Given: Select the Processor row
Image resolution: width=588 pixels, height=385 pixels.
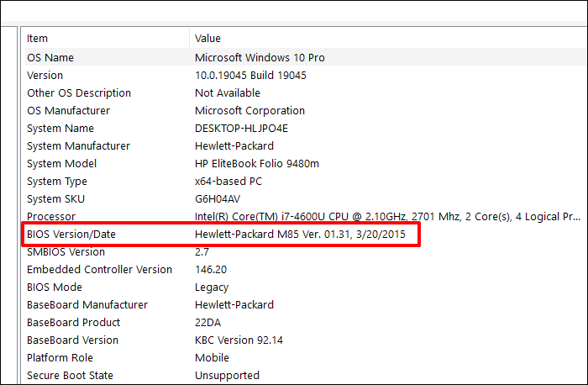Looking at the screenshot, I should (52, 217).
